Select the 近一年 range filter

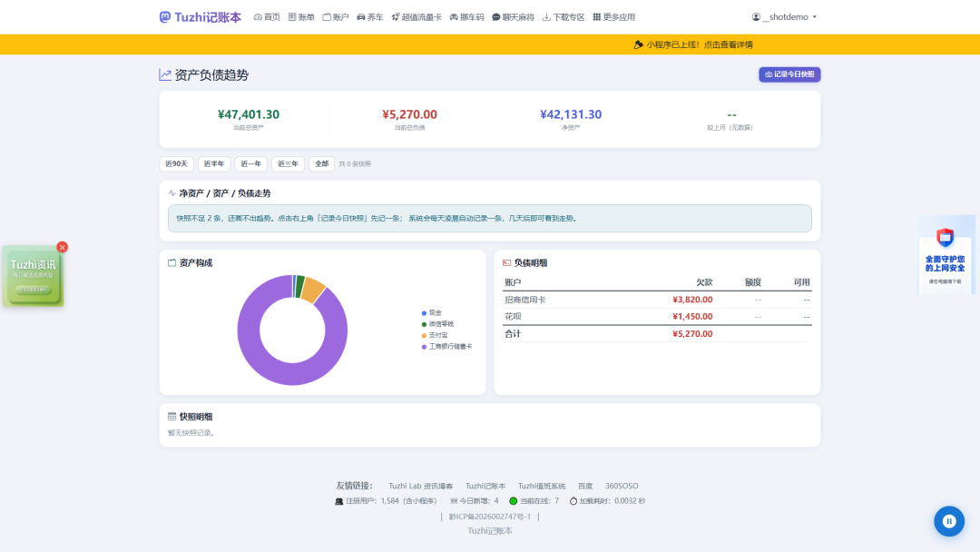tap(250, 163)
